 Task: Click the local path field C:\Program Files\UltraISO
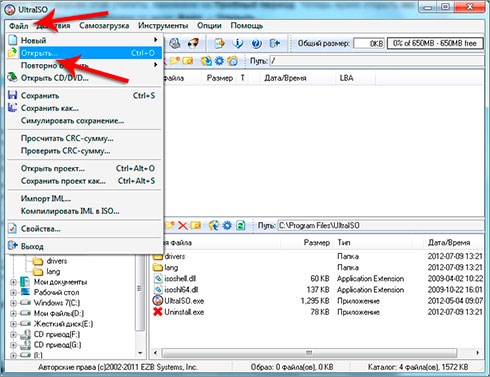click(380, 226)
